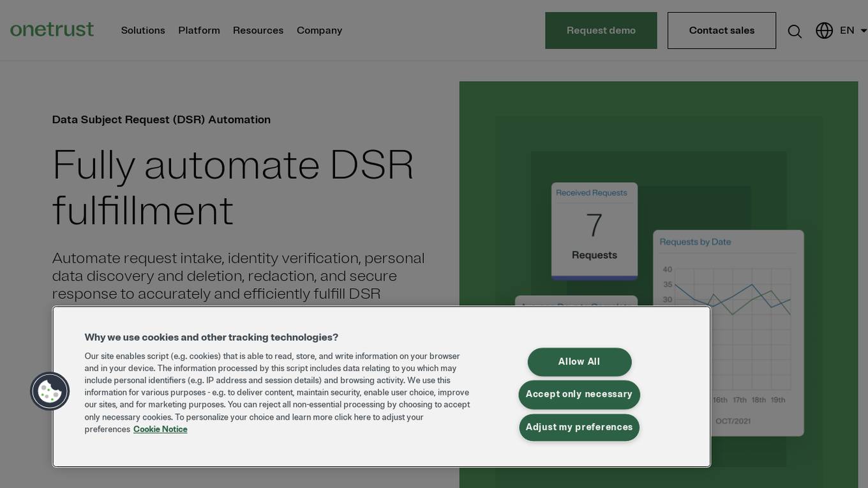Click the Received Requests card
This screenshot has height=488, width=868.
click(x=594, y=231)
